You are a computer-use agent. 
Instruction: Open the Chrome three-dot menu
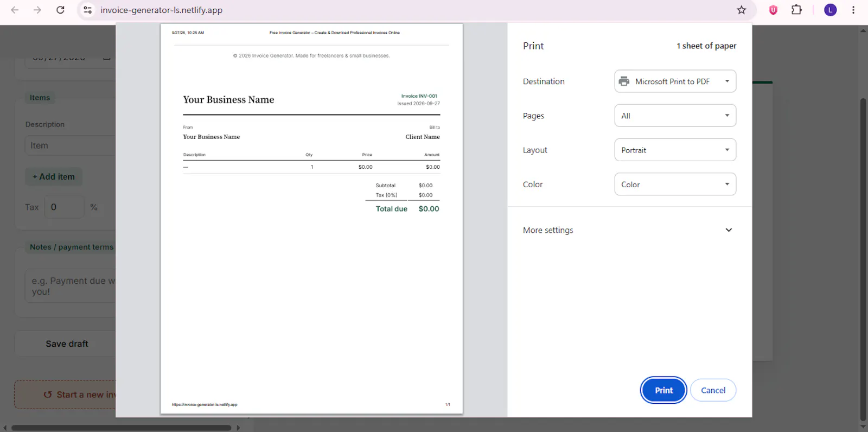pos(853,10)
